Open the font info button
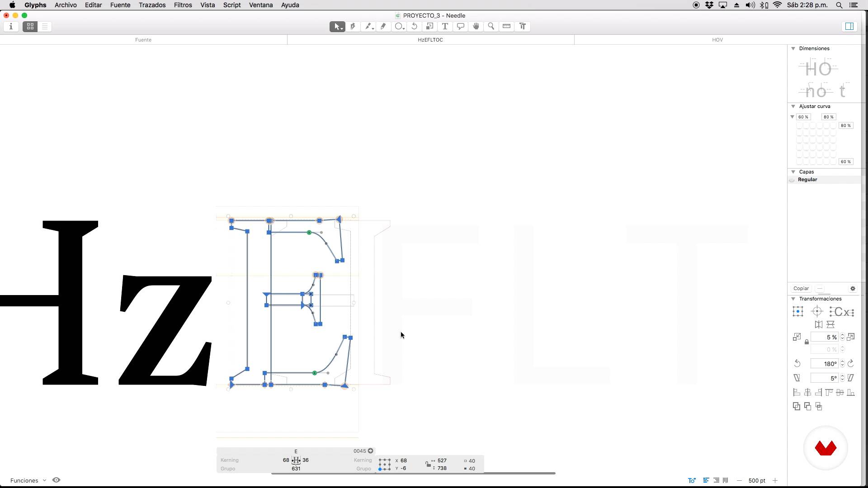Viewport: 868px width, 488px height. click(x=11, y=27)
